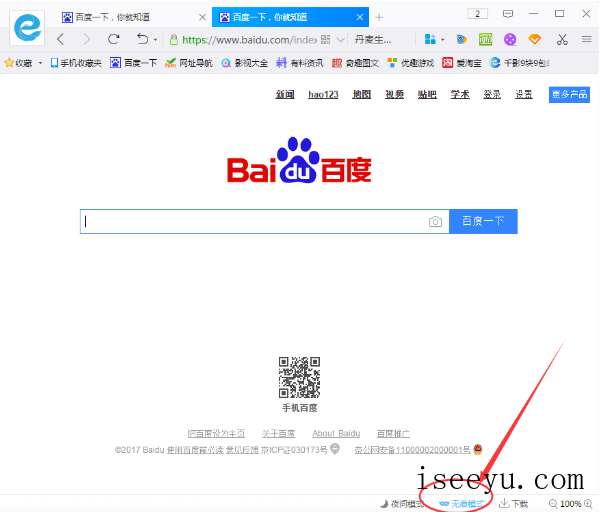602x512 pixels.
Task: Click the blue tag extension icon
Action: click(x=461, y=39)
